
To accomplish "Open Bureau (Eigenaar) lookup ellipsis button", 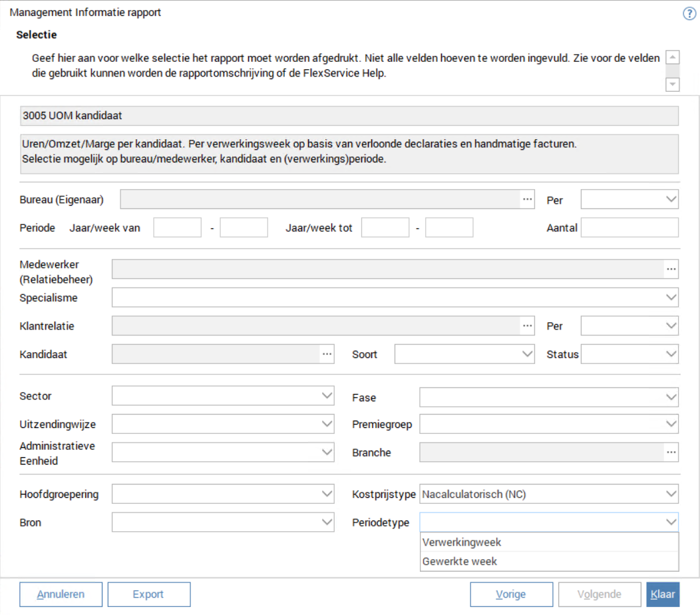I will 528,199.
